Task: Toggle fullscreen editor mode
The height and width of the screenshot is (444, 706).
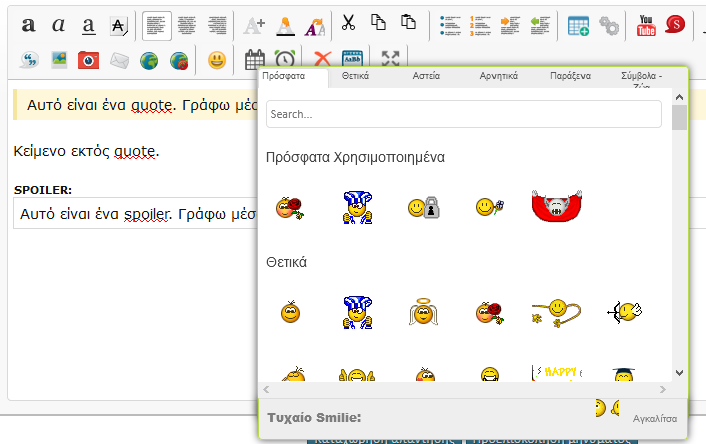Action: coord(391,60)
